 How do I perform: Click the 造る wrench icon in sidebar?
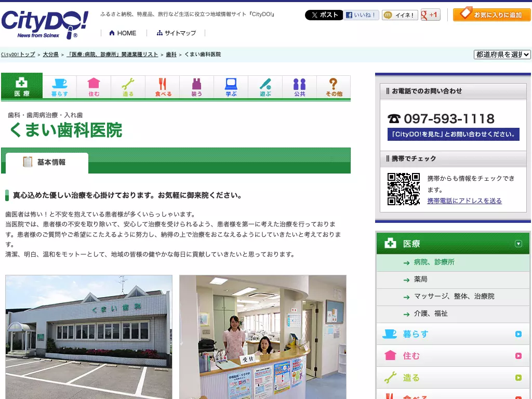(390, 377)
